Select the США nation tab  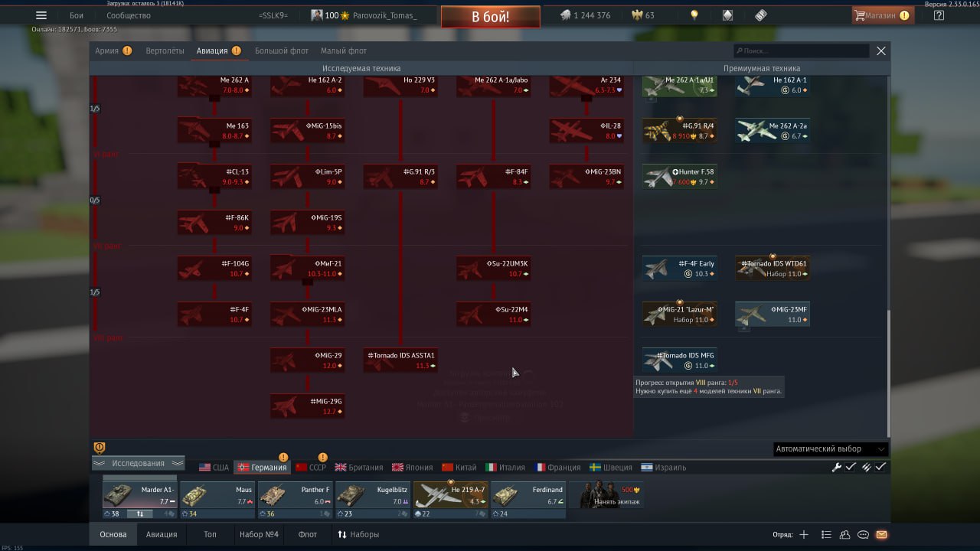coord(214,467)
